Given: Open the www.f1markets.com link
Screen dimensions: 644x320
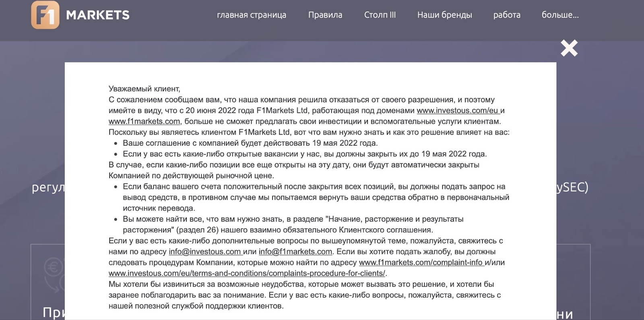Looking at the screenshot, I should click(144, 121).
